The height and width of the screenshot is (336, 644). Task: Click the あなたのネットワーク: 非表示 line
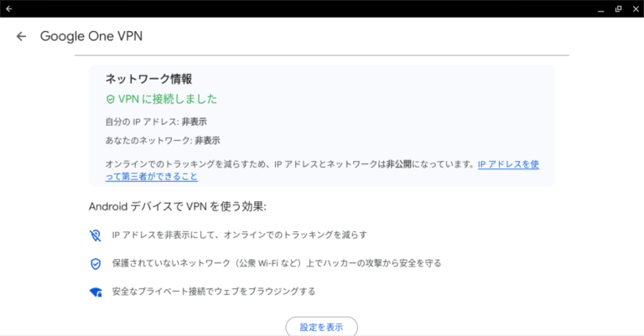[x=163, y=141]
